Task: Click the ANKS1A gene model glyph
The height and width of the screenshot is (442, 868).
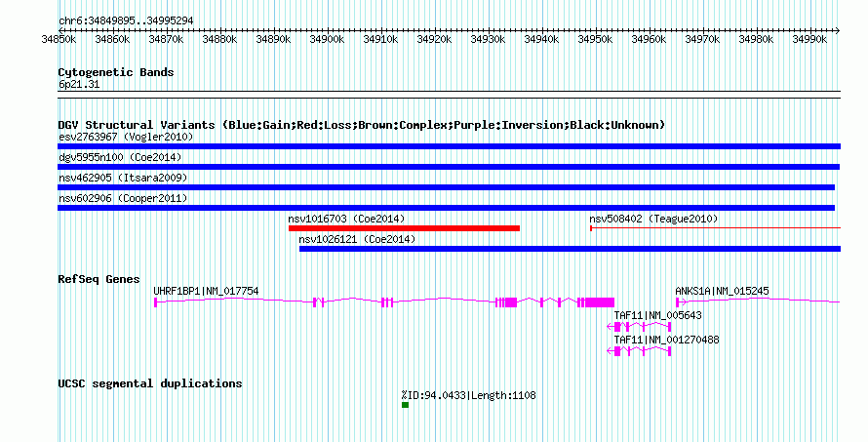Action: click(758, 301)
